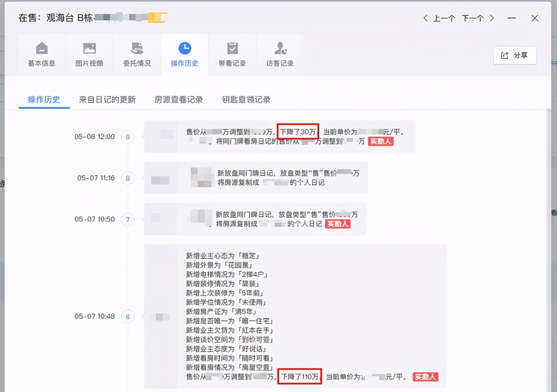Click timeline marker number 6
Screen dimensions: 557x392
pyautogui.click(x=128, y=317)
